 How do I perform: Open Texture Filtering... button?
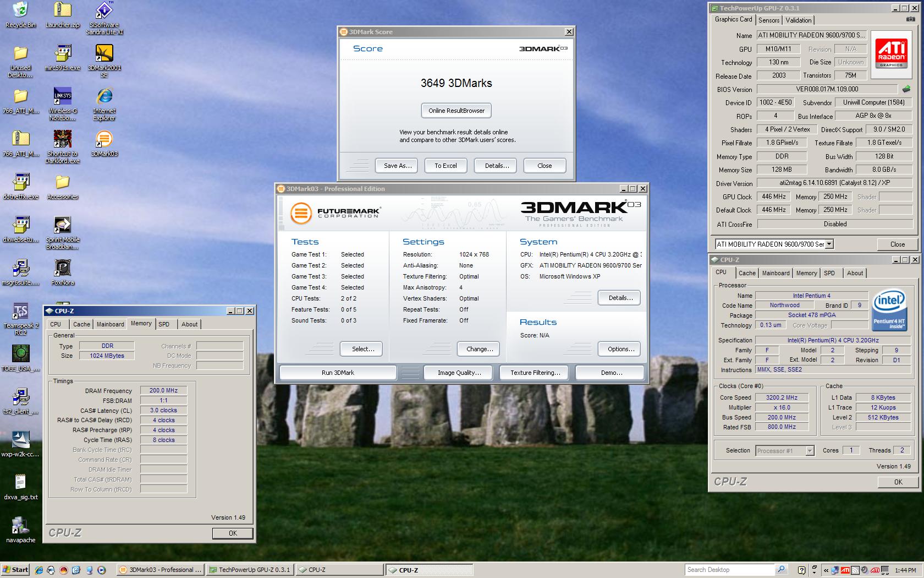(535, 373)
